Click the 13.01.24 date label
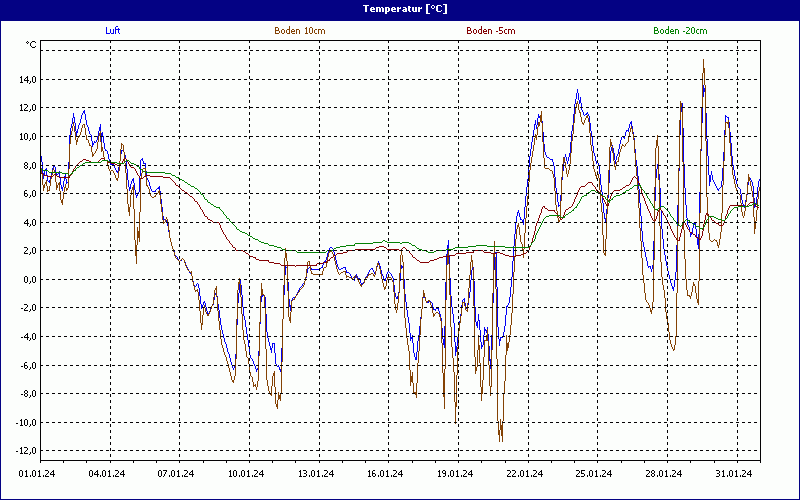This screenshot has width=800, height=500. [x=316, y=474]
